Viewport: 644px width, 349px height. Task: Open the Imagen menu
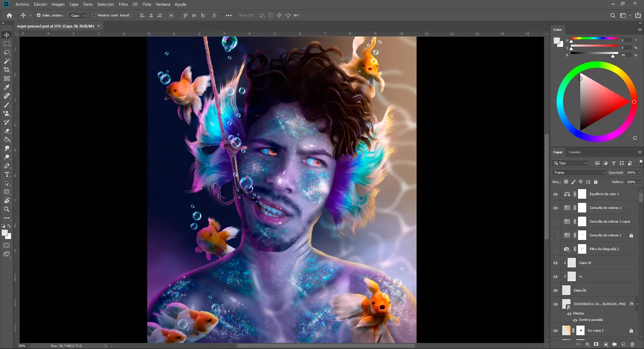tap(58, 4)
